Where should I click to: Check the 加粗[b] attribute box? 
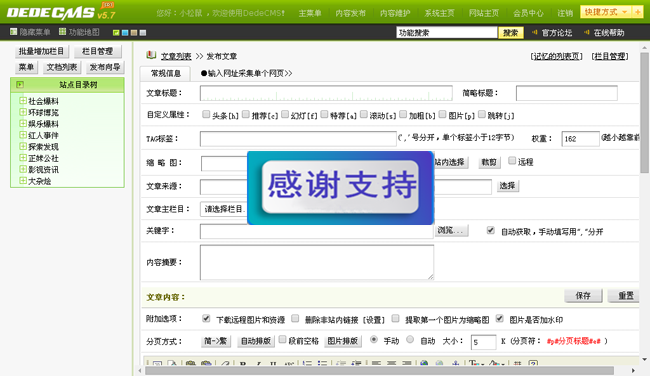coord(403,114)
